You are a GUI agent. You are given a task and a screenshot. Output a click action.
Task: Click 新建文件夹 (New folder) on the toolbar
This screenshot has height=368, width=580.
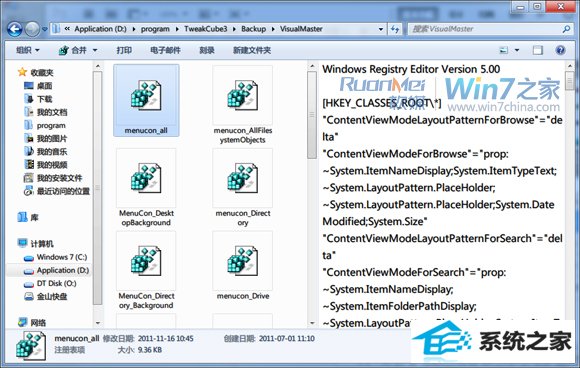[252, 50]
